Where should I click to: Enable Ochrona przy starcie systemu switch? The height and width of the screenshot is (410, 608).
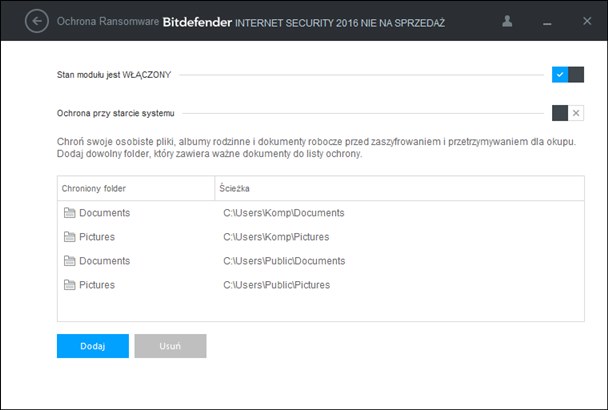[568, 113]
